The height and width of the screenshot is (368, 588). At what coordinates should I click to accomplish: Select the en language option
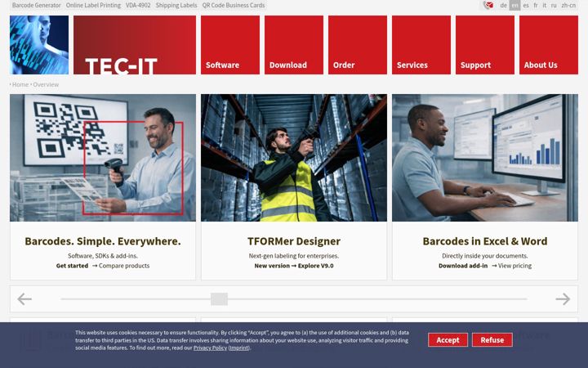coord(514,5)
